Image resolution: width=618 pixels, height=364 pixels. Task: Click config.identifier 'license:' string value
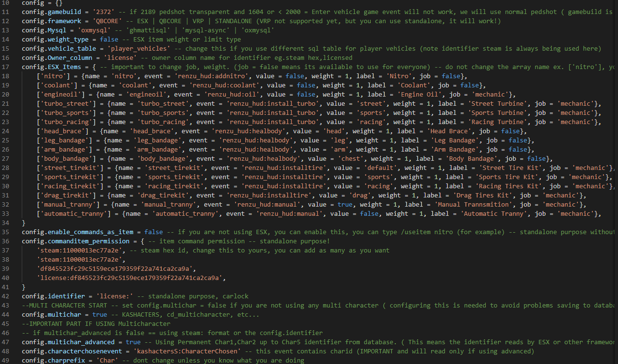click(114, 296)
